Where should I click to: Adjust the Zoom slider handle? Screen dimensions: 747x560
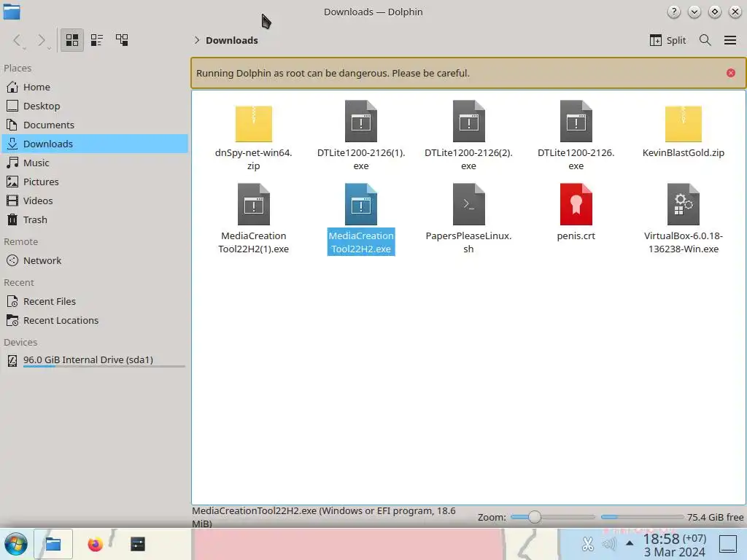point(535,517)
